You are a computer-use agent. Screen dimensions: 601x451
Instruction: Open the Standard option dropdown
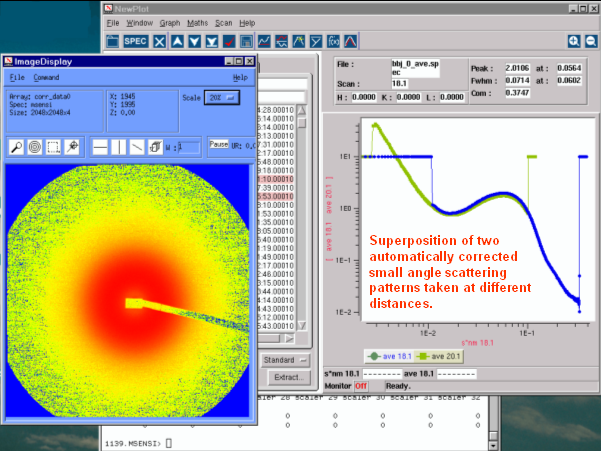pos(287,359)
